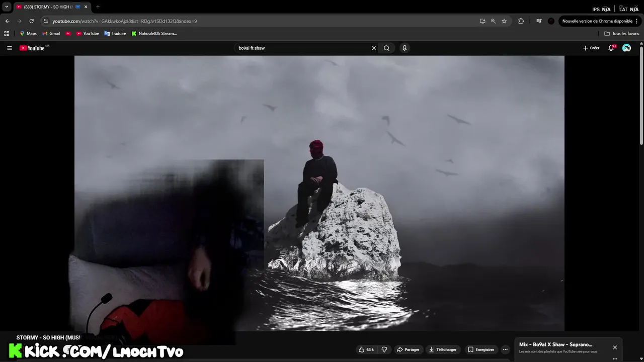Reload the page with the refresh icon
Image resolution: width=644 pixels, height=362 pixels.
(x=31, y=21)
